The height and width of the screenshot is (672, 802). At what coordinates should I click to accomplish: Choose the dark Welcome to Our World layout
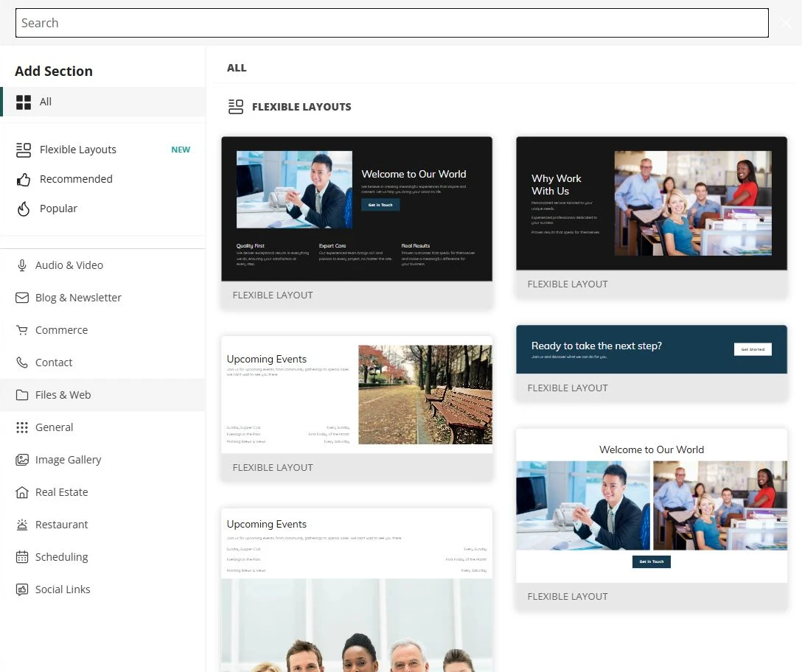[x=357, y=222]
